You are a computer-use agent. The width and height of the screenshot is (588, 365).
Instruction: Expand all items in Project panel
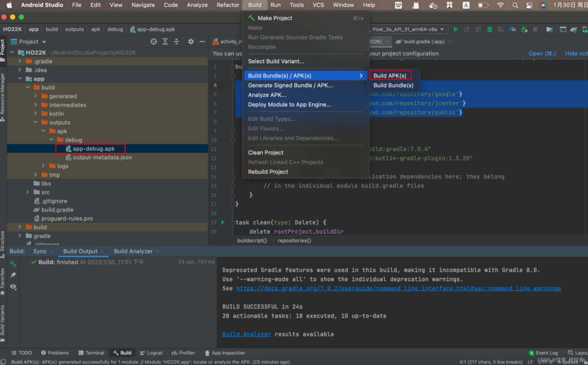[x=165, y=42]
